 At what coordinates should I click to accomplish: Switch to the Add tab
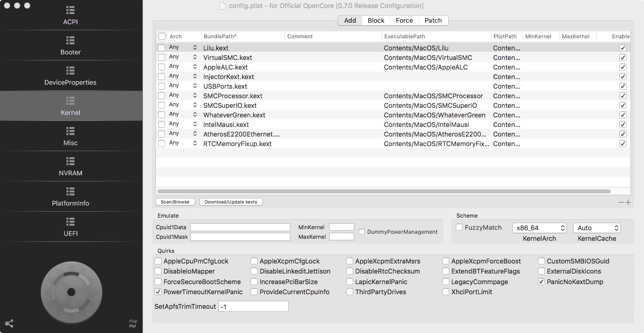point(350,20)
